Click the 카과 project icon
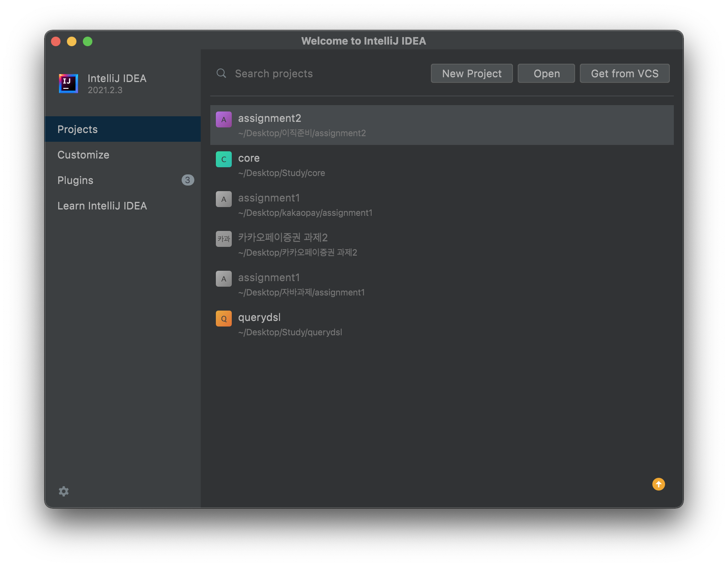Viewport: 728px width, 567px height. point(224,239)
